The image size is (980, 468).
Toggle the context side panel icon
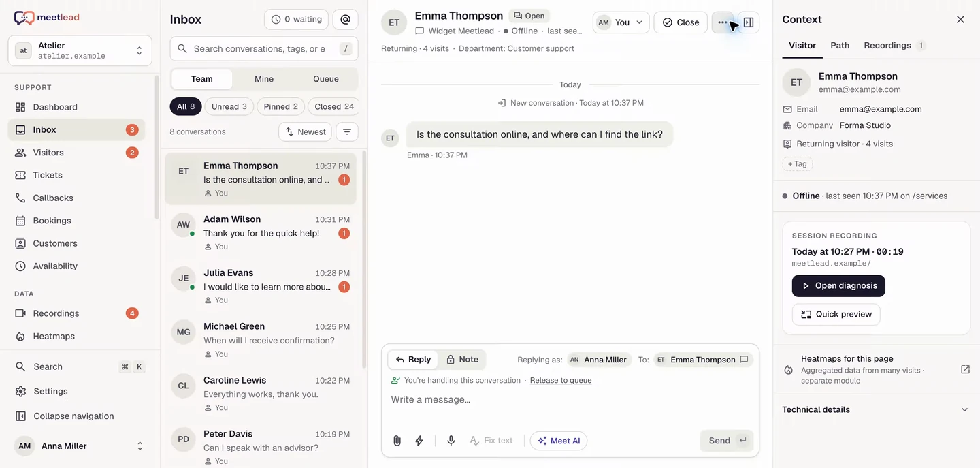pos(749,22)
